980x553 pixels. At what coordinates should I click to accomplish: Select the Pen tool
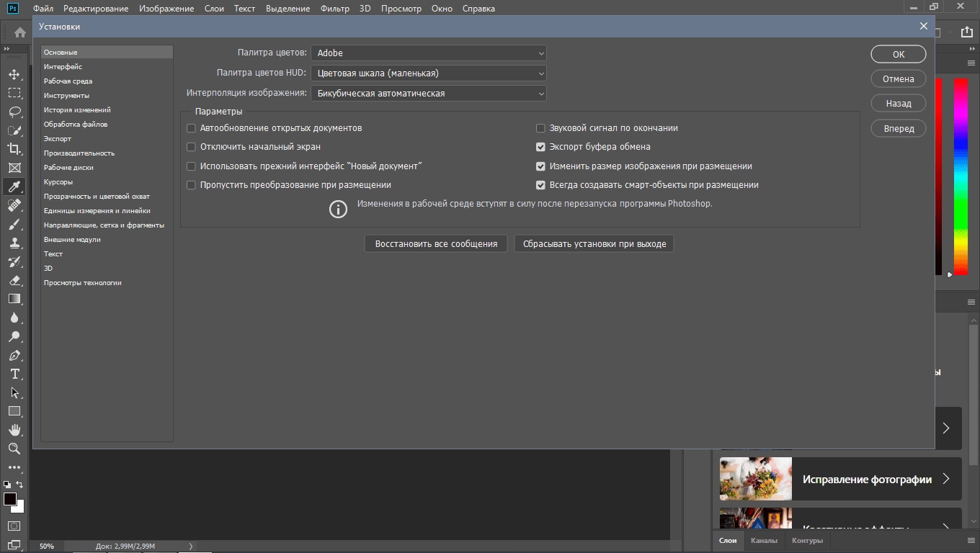point(14,355)
